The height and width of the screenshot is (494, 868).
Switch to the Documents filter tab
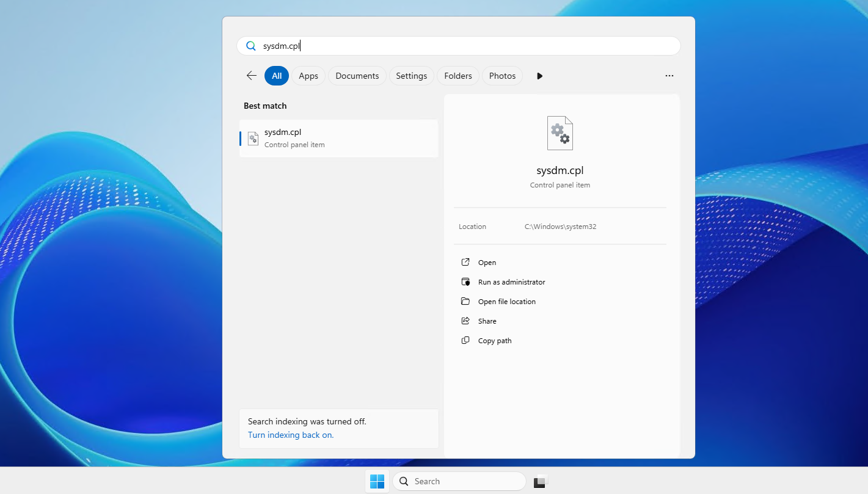tap(357, 76)
